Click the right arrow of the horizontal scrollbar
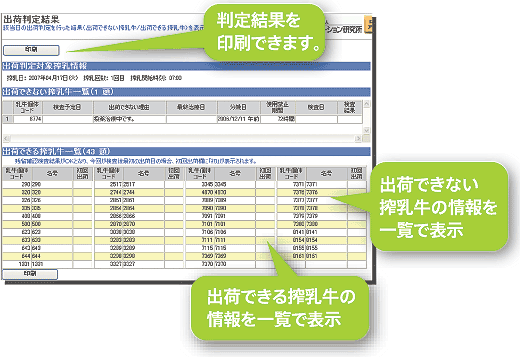 [x=358, y=138]
